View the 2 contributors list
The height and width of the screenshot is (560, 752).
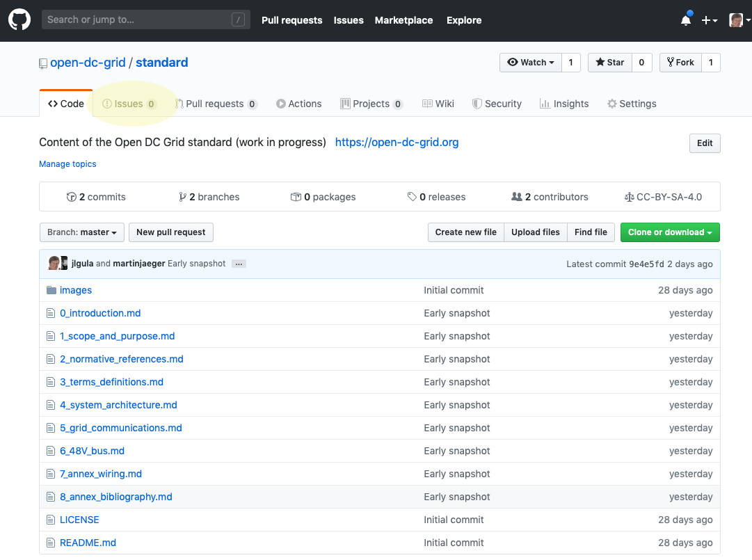tap(550, 197)
